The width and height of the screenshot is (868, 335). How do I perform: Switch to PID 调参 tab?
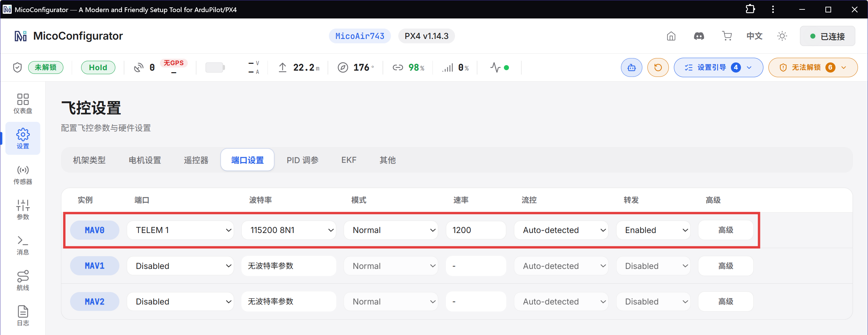pos(303,160)
